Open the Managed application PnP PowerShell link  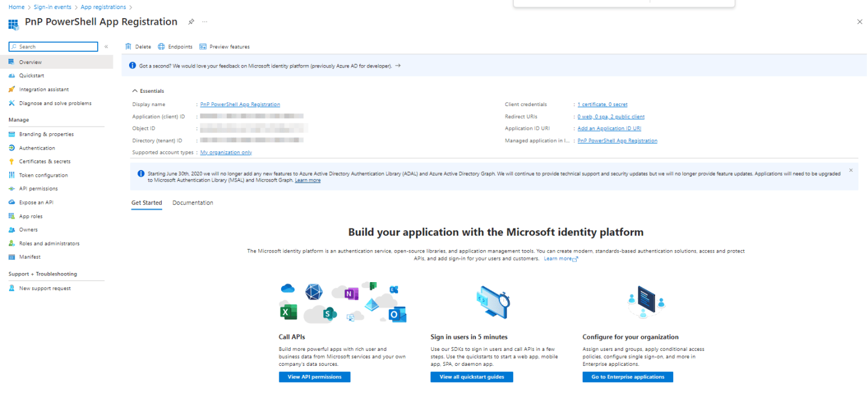pos(617,140)
